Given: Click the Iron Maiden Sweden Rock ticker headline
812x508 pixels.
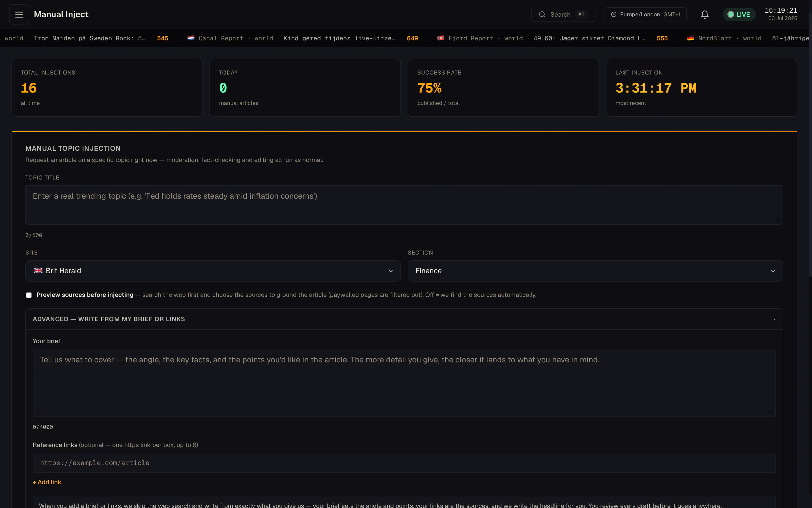Looking at the screenshot, I should [x=90, y=38].
